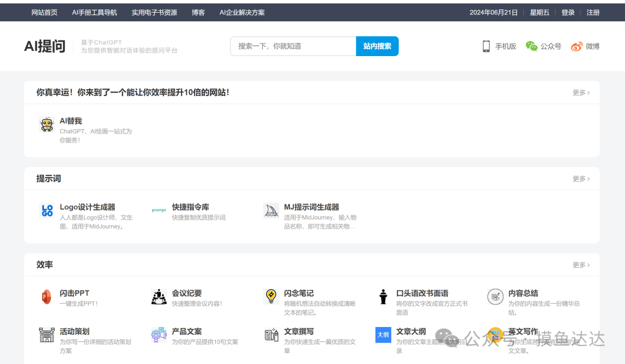The height and width of the screenshot is (364, 625).
Task: Expand 更多 in the 效率 section
Action: (580, 264)
